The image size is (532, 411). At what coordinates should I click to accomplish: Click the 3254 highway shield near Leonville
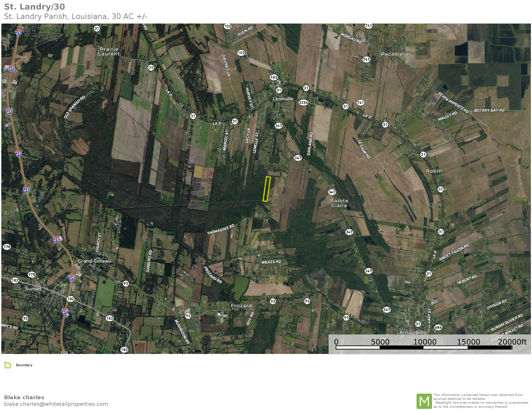click(x=303, y=103)
